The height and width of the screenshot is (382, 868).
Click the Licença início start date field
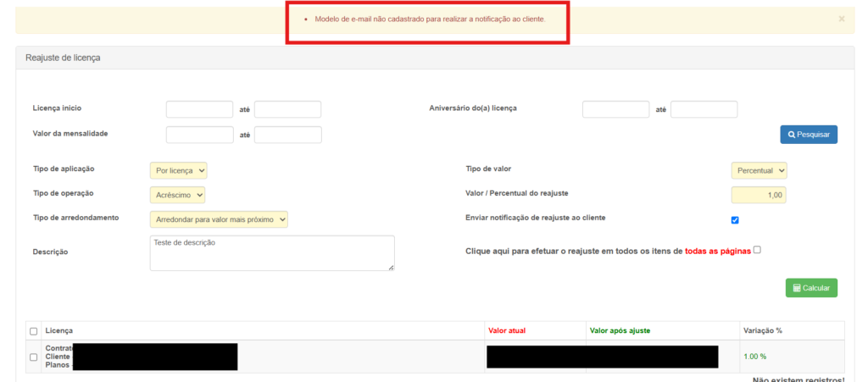(x=199, y=109)
